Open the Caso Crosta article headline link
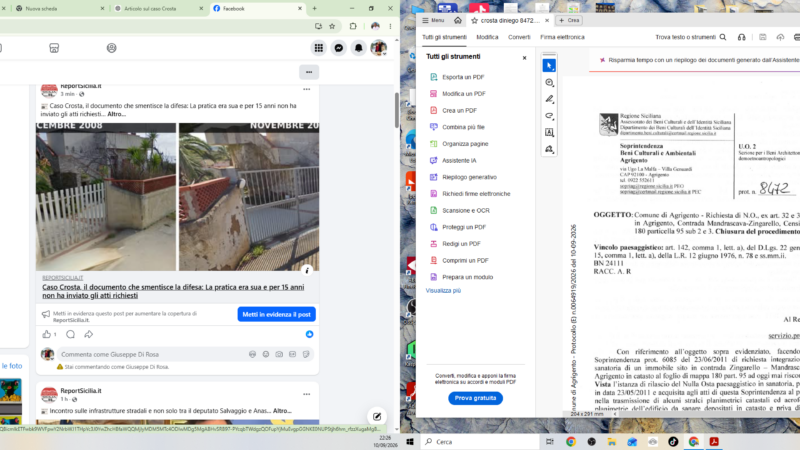 [173, 291]
